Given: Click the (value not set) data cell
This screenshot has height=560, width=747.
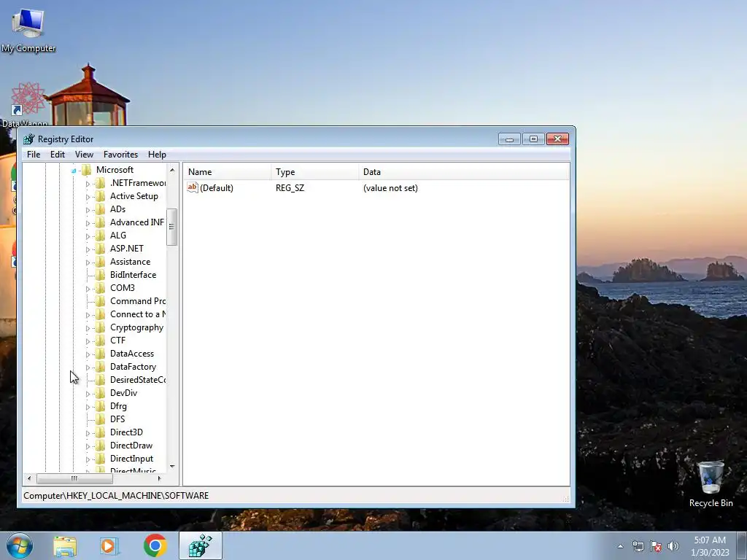Looking at the screenshot, I should pos(390,188).
